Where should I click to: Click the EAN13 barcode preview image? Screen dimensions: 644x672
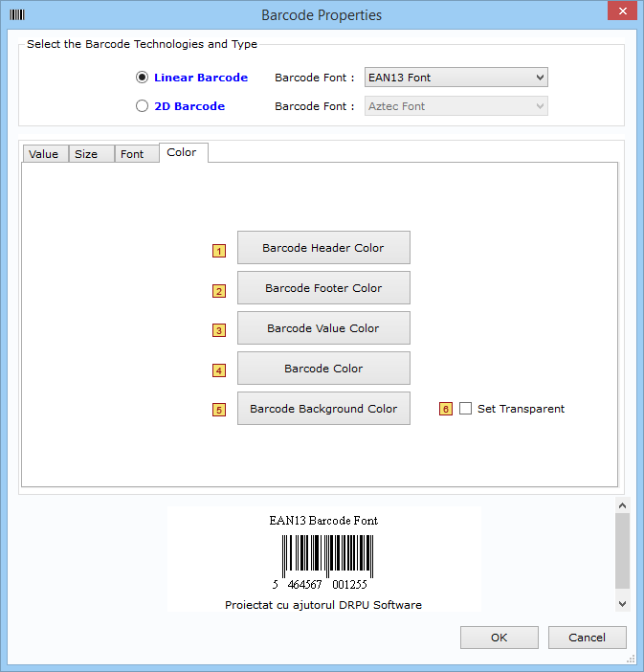328,556
